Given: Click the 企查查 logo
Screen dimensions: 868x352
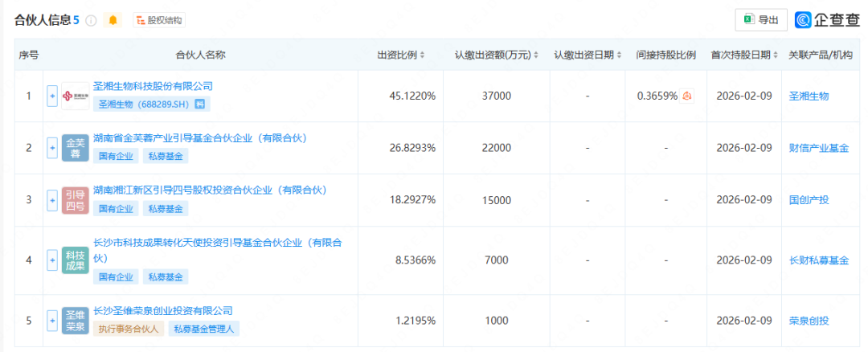Looking at the screenshot, I should (x=827, y=20).
